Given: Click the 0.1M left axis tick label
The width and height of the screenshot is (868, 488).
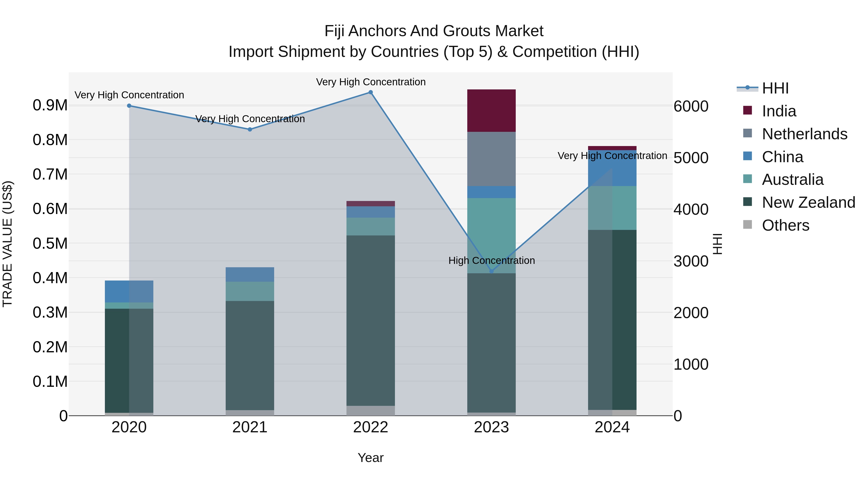Looking at the screenshot, I should tap(50, 381).
